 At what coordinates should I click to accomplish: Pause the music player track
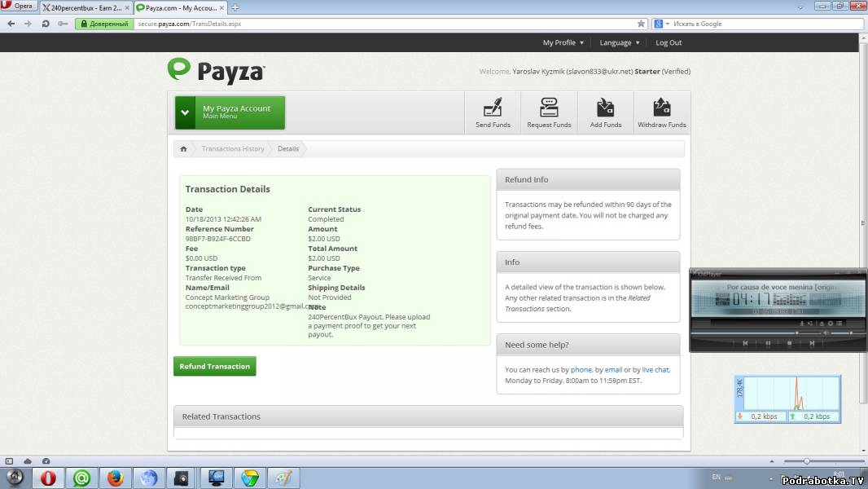click(x=767, y=343)
